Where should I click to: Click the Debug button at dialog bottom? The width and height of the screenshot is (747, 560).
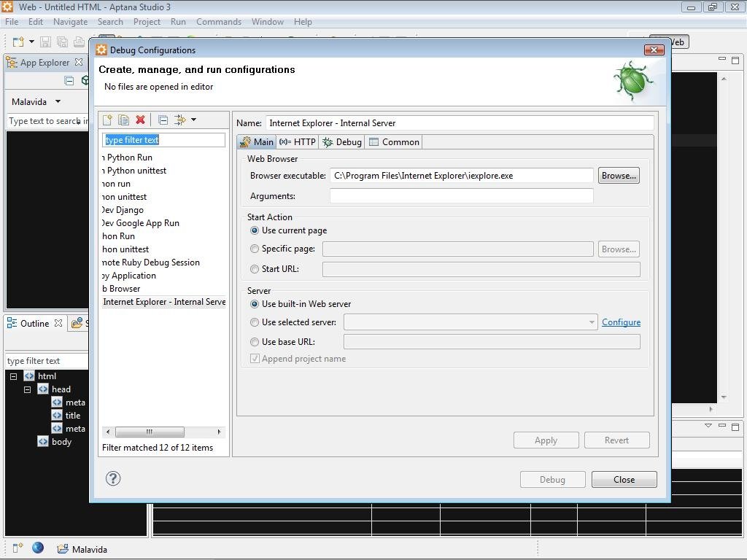[553, 480]
